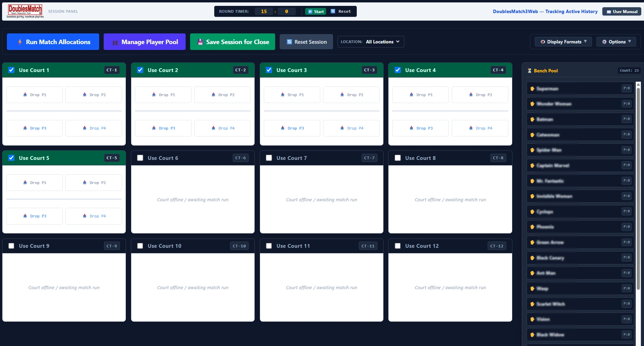Click the round timer seconds field

pos(287,11)
